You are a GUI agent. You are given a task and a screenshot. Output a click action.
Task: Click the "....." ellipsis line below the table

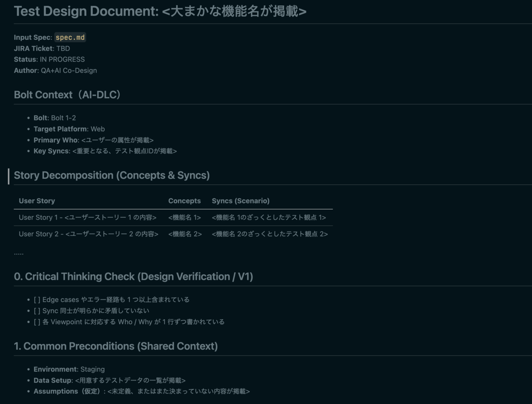(19, 253)
